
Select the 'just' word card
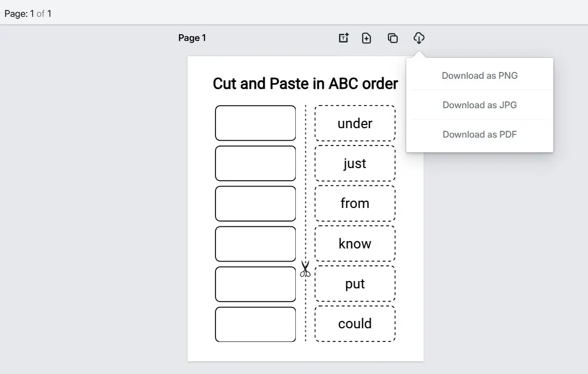coord(355,163)
